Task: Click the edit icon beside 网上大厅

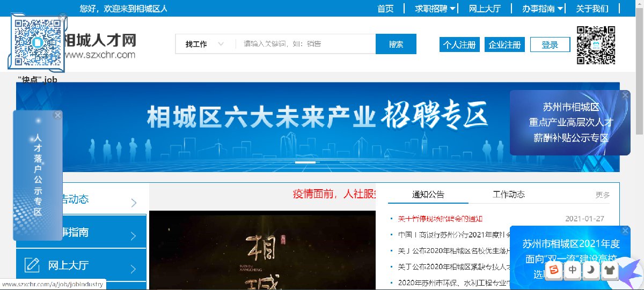Action: [x=33, y=265]
